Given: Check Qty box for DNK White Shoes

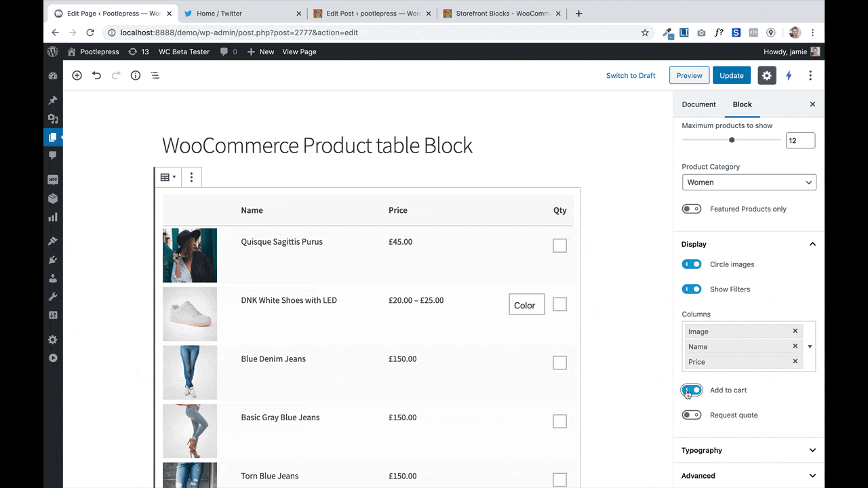Looking at the screenshot, I should (x=559, y=304).
